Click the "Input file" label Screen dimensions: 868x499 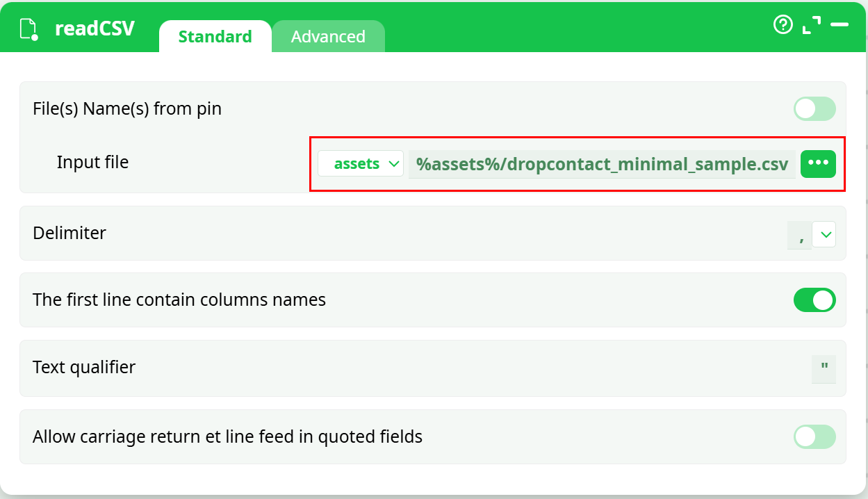tap(92, 162)
